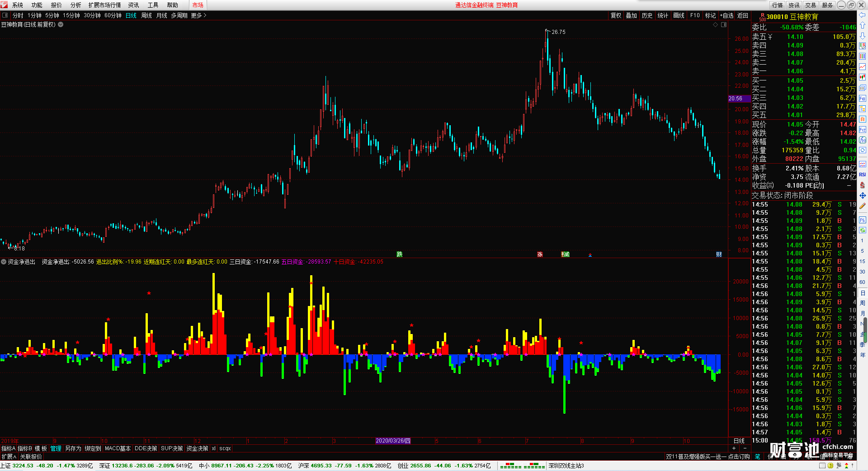The width and height of the screenshot is (868, 471).
Task: Click the 上证 index value in status bar
Action: point(23,466)
